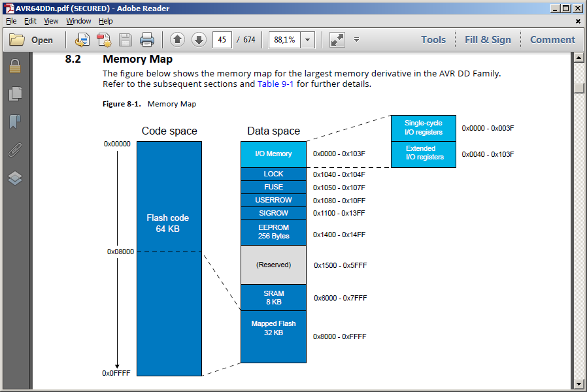Click the Single-cycle I/O registers block
Image resolution: width=587 pixels, height=392 pixels.
tap(424, 128)
